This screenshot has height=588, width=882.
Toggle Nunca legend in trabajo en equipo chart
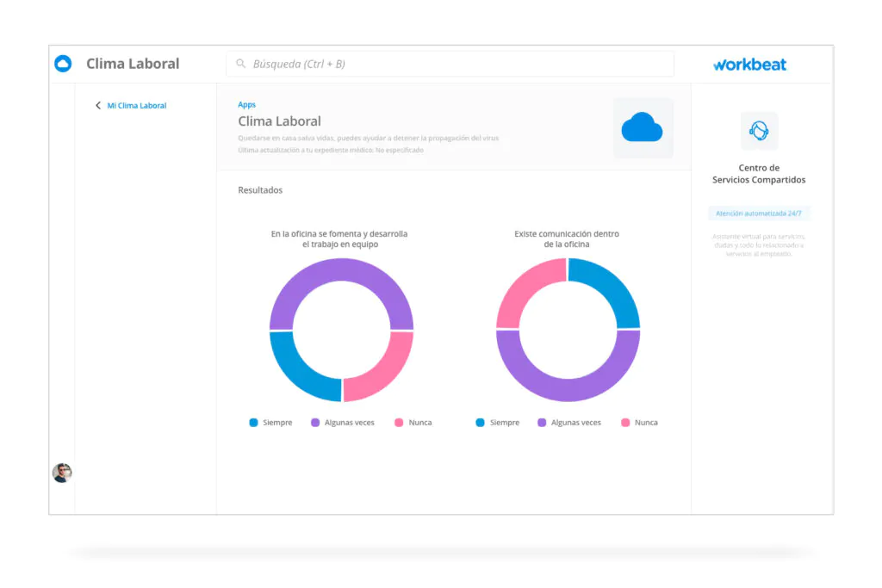413,423
